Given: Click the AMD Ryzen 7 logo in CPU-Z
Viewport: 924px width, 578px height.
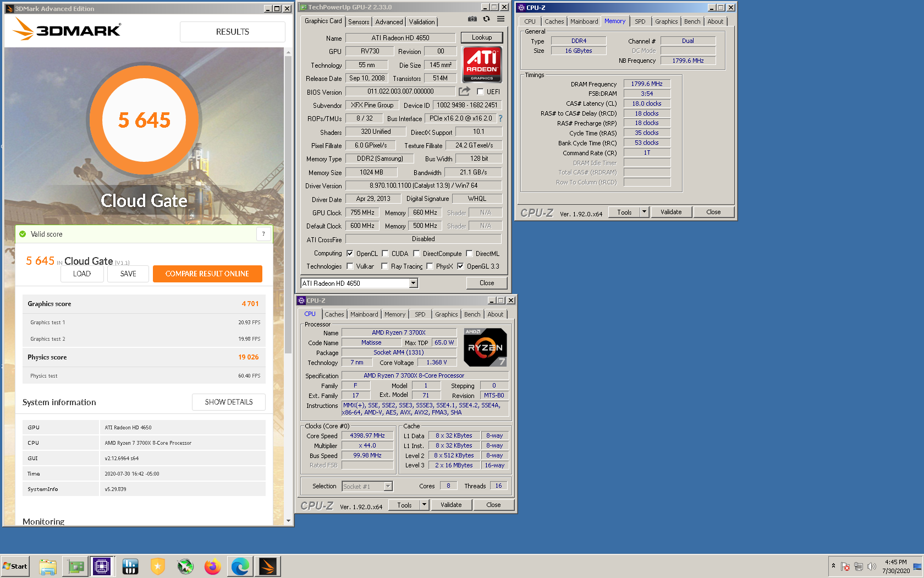Looking at the screenshot, I should (485, 347).
